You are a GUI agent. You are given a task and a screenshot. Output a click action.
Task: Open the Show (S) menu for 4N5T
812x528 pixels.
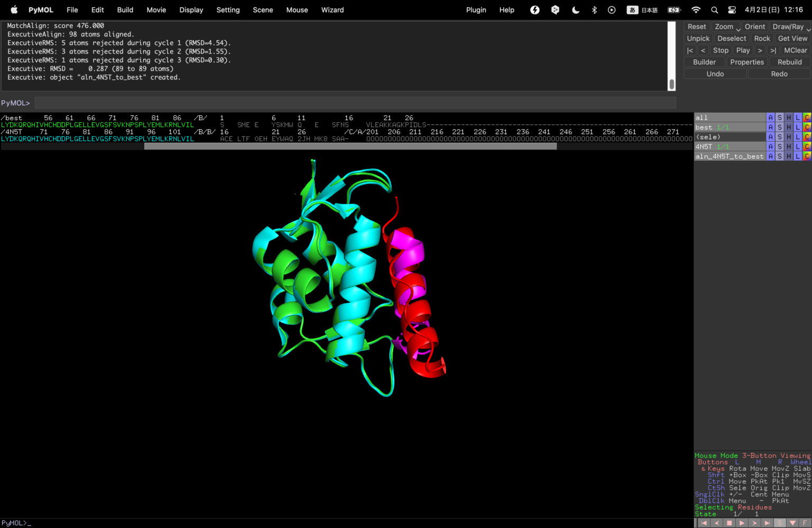pos(779,147)
